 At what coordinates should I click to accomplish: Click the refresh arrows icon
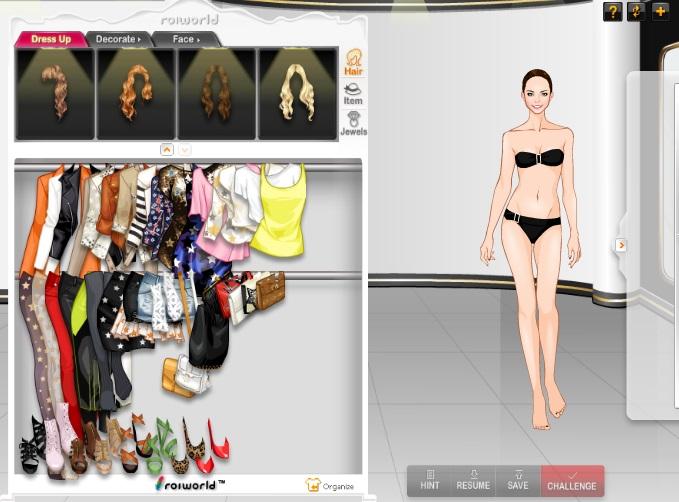pyautogui.click(x=637, y=12)
